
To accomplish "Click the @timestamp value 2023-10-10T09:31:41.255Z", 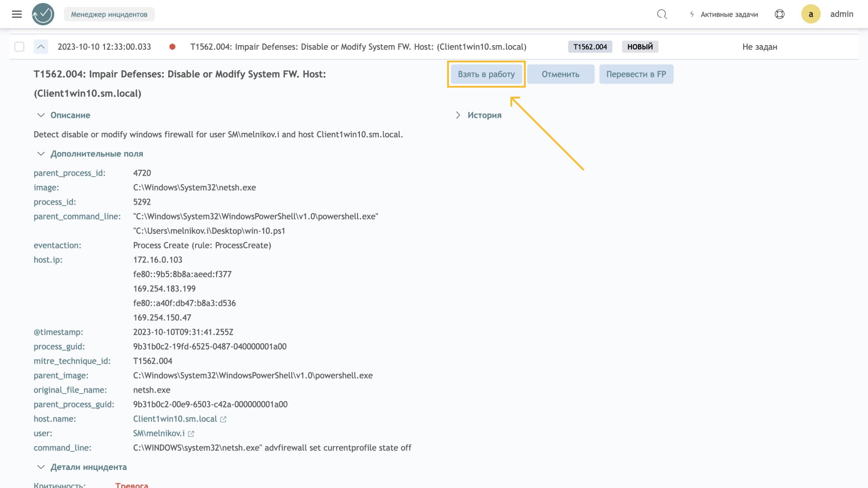I will 183,332.
